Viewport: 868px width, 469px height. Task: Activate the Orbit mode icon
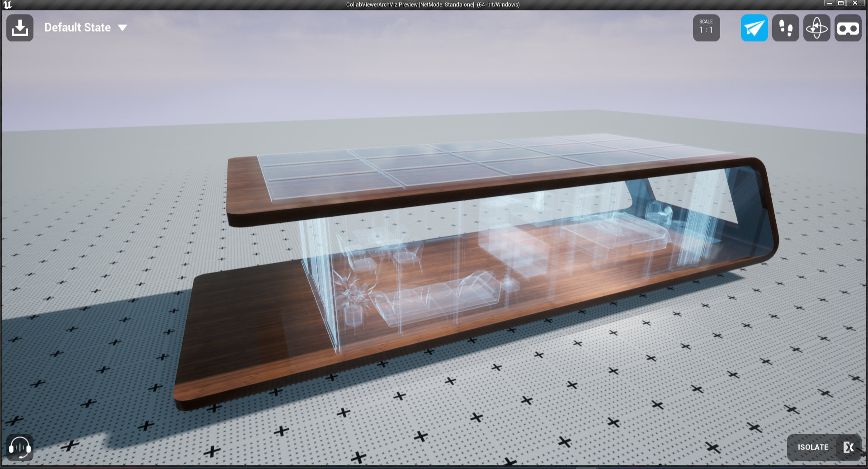click(816, 28)
